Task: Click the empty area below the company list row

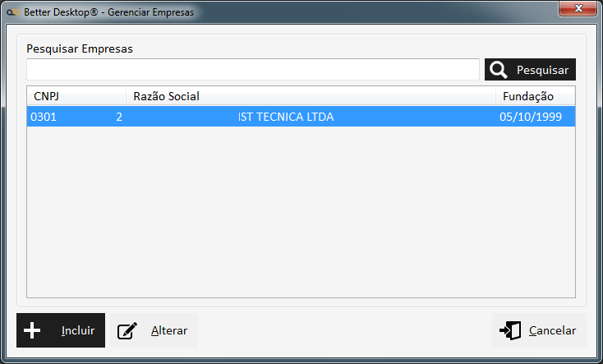Action: [301, 214]
